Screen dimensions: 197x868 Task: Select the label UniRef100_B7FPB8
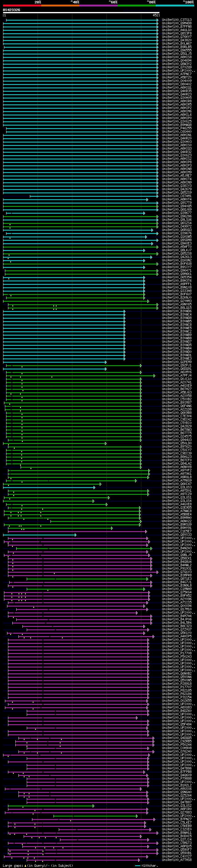pyautogui.click(x=177, y=772)
